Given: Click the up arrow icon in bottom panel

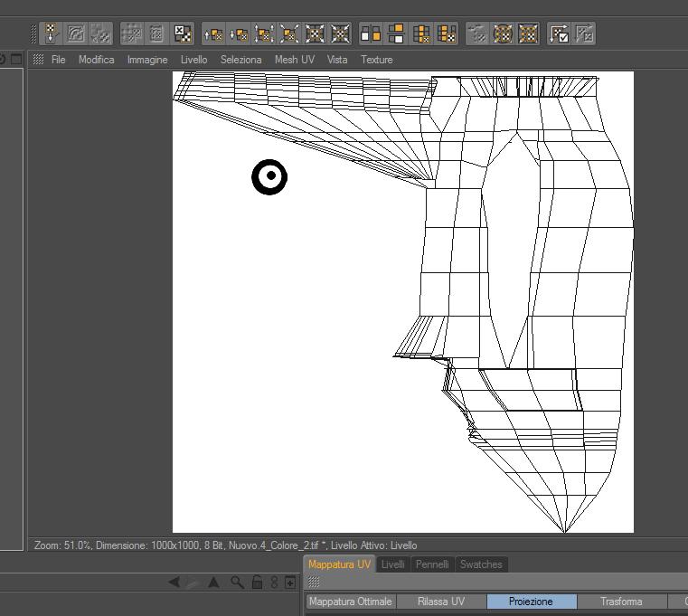Looking at the screenshot, I should pos(213,583).
